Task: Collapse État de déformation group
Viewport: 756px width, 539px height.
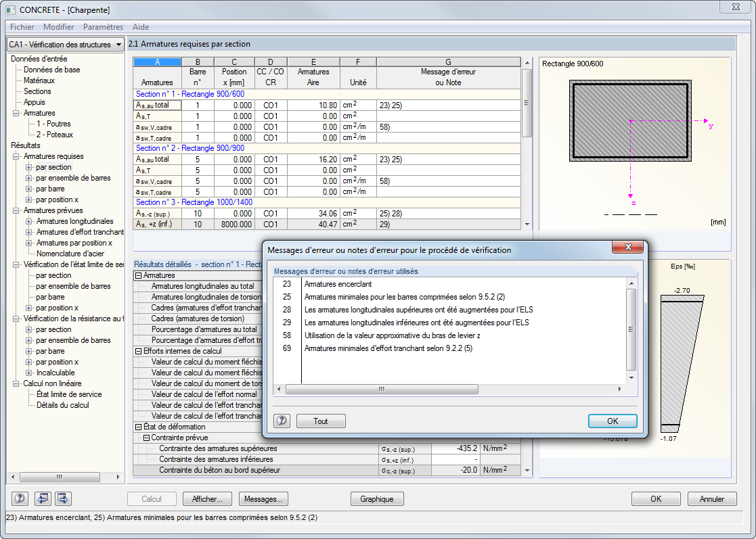Action: (138, 427)
